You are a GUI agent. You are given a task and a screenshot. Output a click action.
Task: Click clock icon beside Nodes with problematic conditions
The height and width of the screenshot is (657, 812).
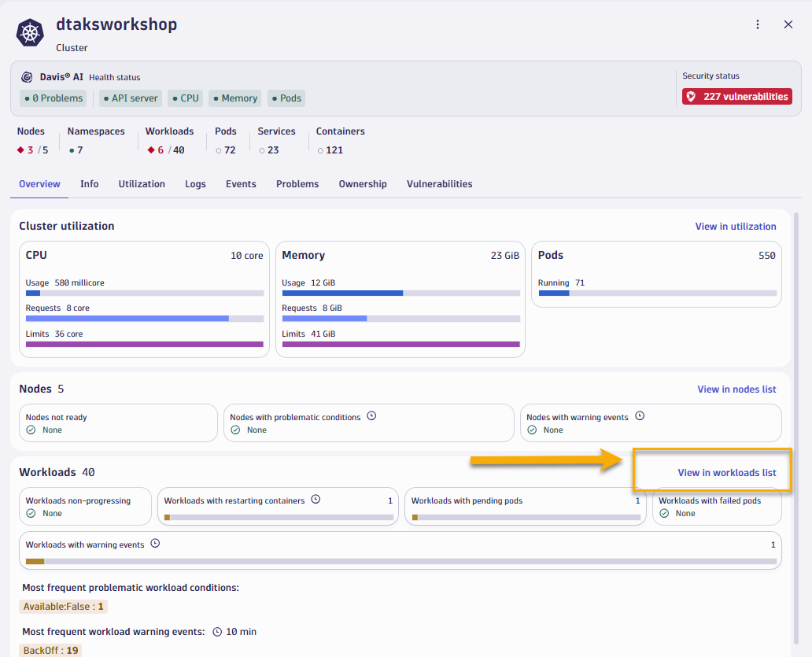pyautogui.click(x=371, y=416)
